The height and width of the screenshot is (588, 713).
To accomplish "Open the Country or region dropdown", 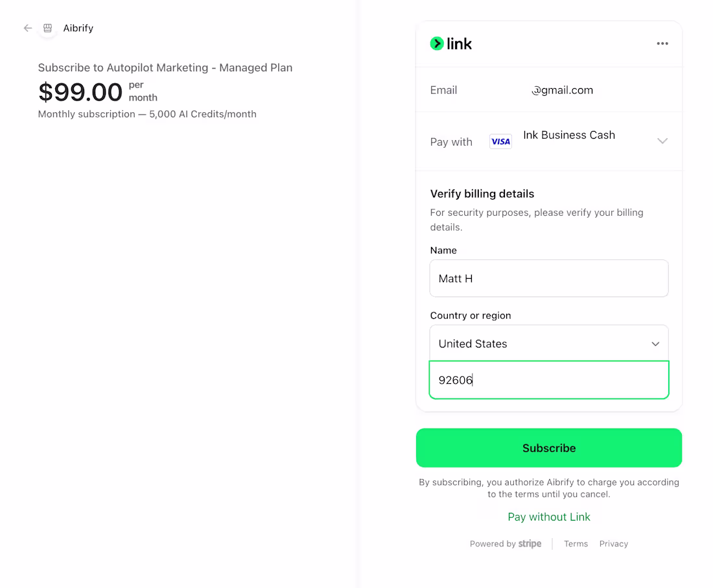I will pos(549,344).
